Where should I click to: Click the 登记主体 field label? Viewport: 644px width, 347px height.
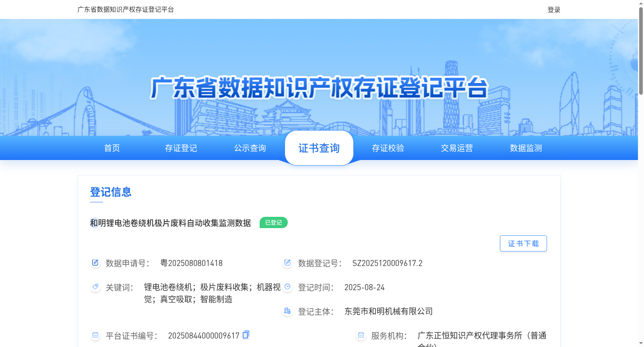[316, 312]
